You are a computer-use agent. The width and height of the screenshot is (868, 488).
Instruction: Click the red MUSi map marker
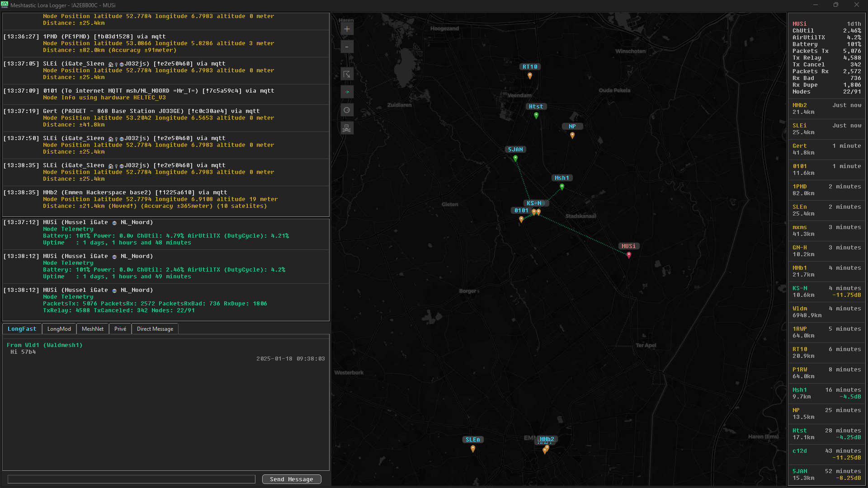click(628, 255)
